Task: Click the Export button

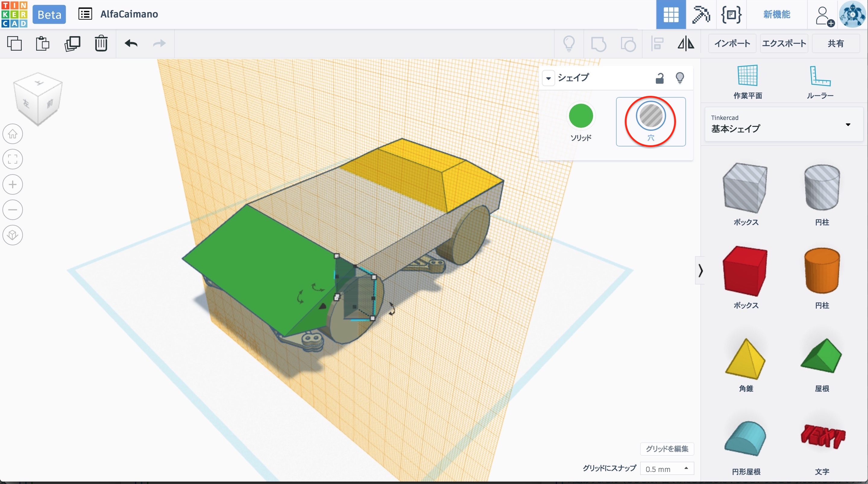Action: point(784,43)
